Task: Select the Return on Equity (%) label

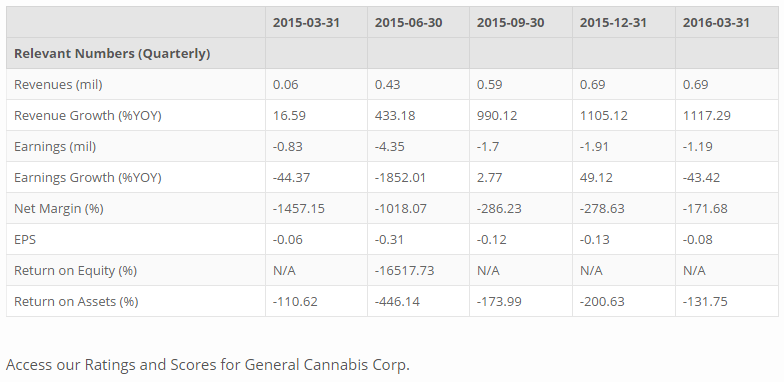Action: point(75,270)
